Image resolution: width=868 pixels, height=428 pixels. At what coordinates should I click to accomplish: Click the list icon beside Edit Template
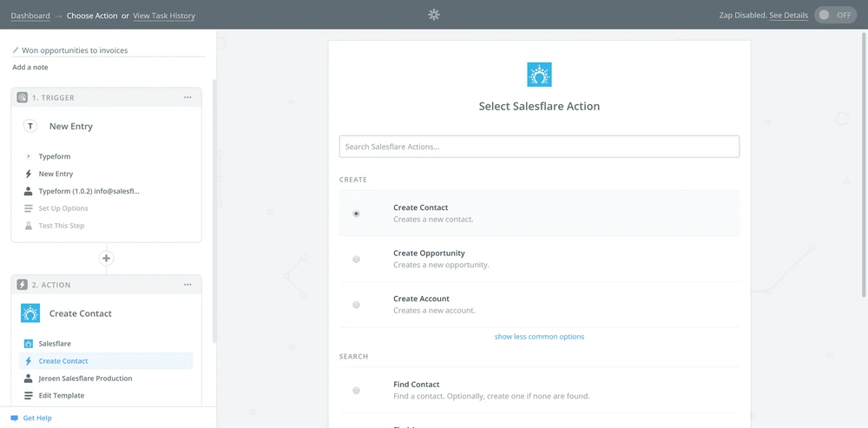coord(29,395)
